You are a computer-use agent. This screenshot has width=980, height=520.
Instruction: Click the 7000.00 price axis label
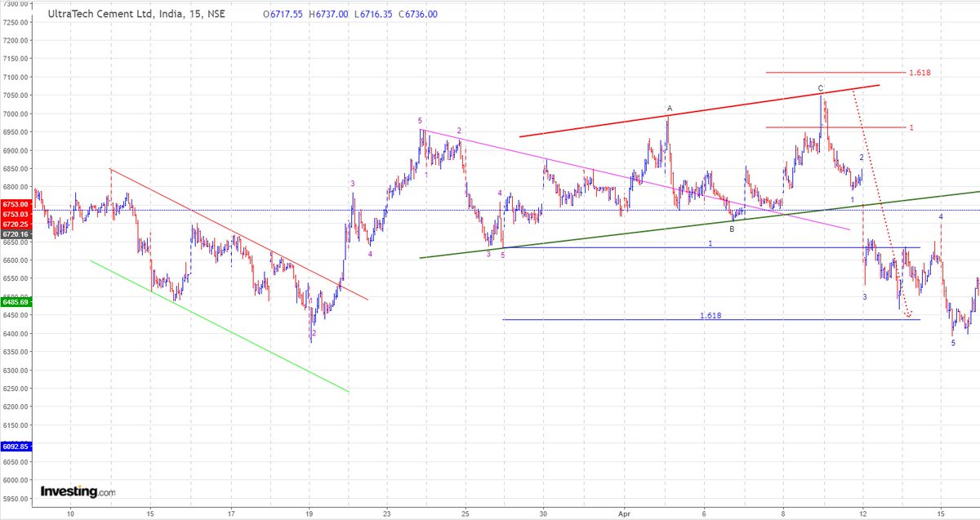point(16,114)
